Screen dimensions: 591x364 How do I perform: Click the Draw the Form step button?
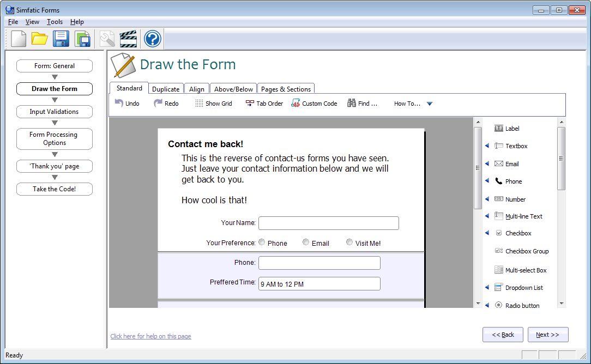point(55,89)
